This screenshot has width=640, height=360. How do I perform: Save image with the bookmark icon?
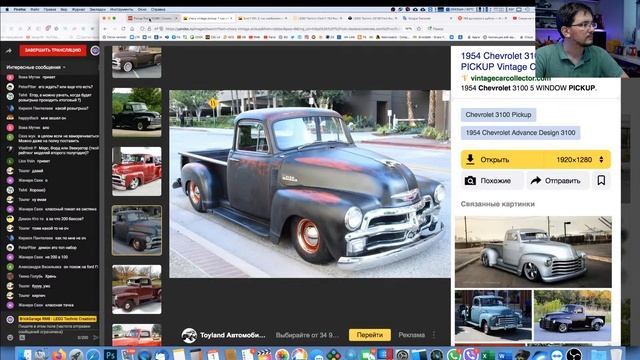coord(601,180)
